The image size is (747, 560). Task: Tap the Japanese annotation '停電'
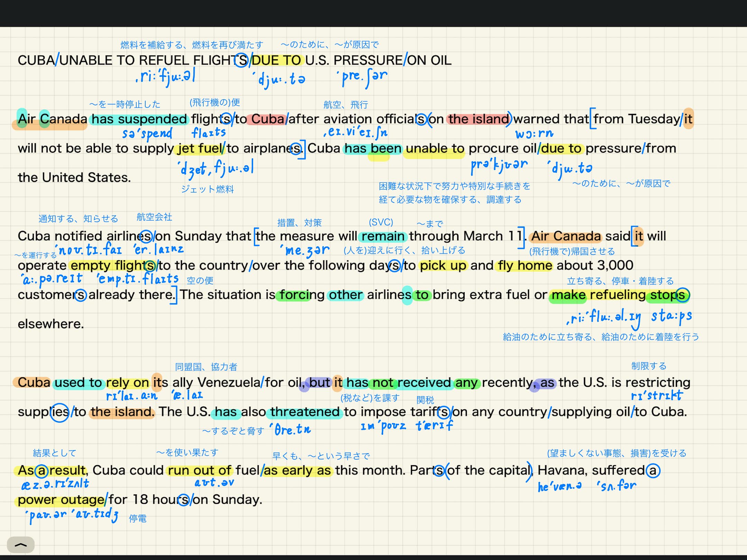pyautogui.click(x=138, y=519)
